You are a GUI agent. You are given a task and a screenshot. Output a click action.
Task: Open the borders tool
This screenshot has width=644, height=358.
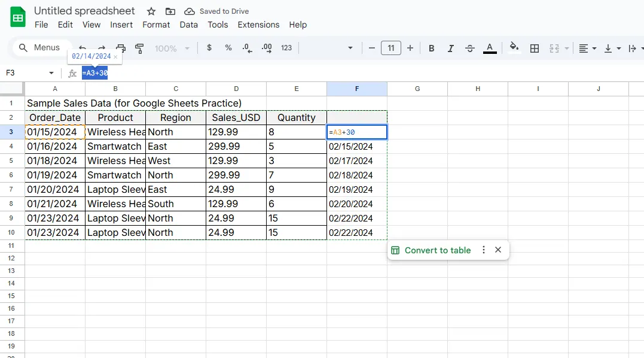pyautogui.click(x=535, y=48)
